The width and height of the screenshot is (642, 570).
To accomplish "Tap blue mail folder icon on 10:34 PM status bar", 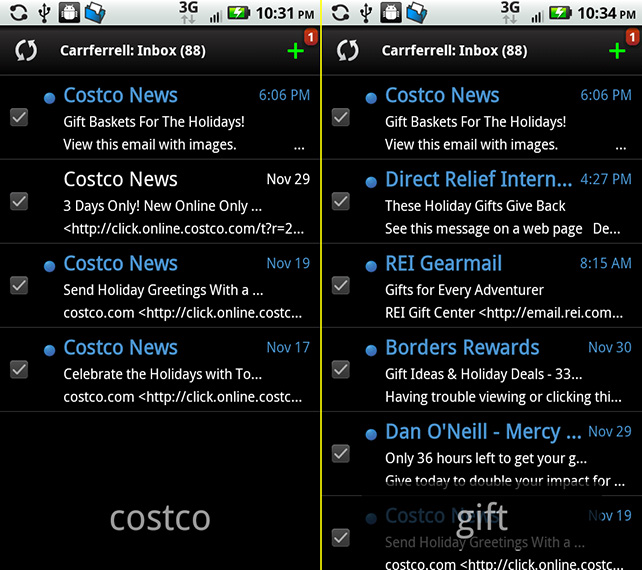I will click(416, 12).
